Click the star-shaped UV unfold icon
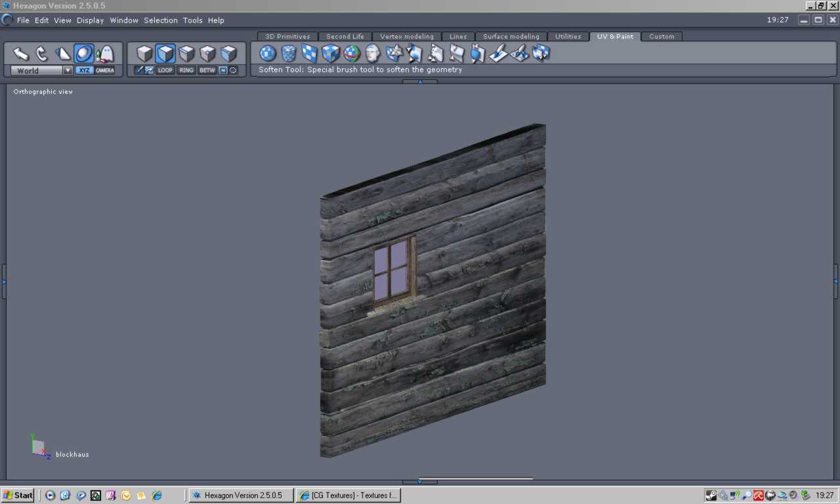The height and width of the screenshot is (504, 840). [x=394, y=53]
